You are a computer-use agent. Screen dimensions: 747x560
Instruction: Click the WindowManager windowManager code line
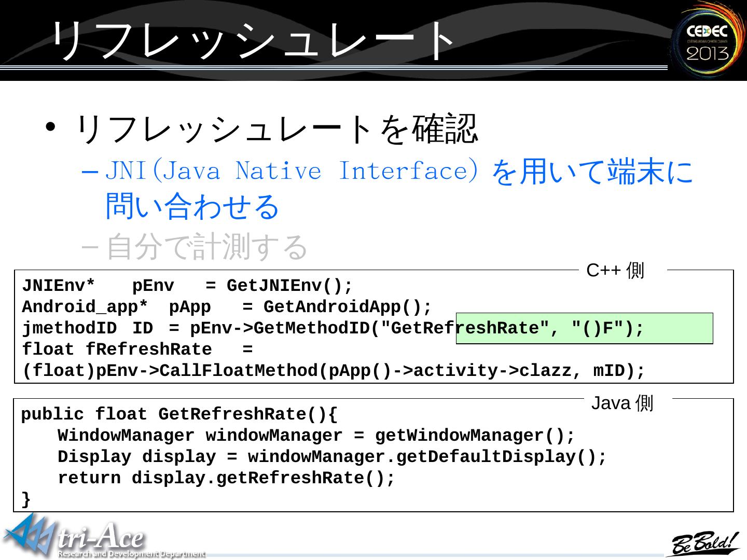tap(316, 436)
